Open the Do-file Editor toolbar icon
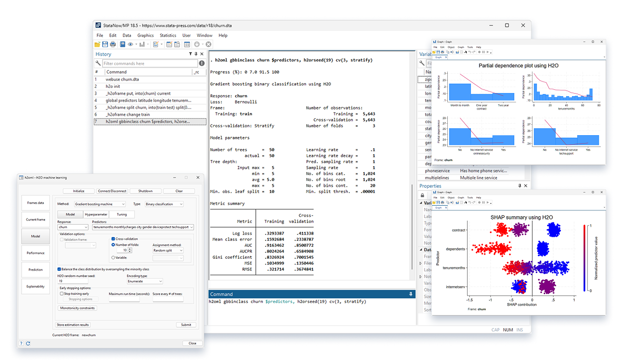Image resolution: width=623 pixels, height=364 pixels. point(156,44)
